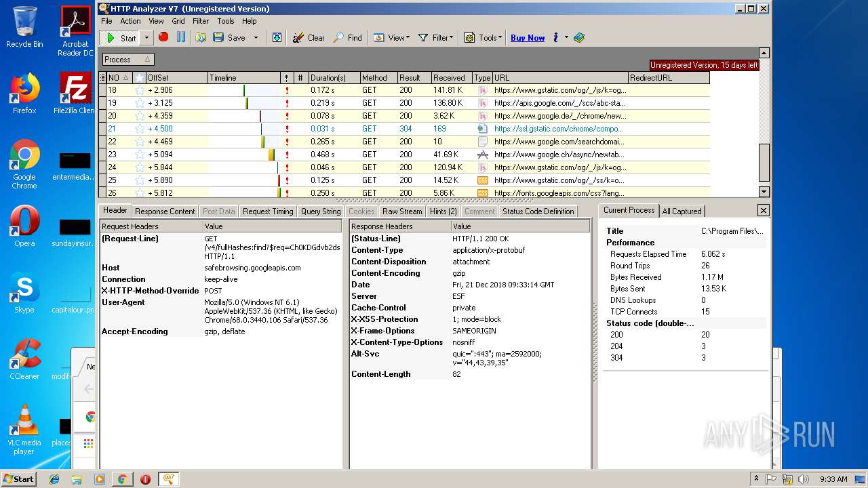Switch to Request Timing tab
The image size is (868, 488).
point(268,211)
